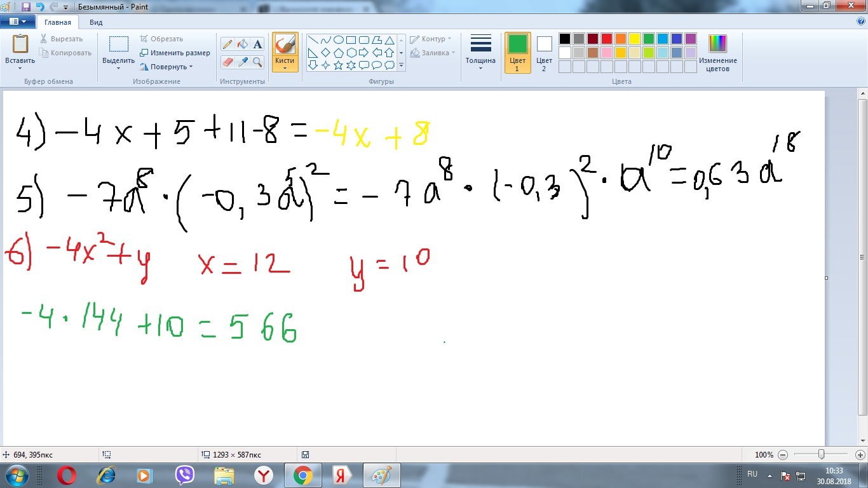Pick the purple color swatch

point(691,39)
